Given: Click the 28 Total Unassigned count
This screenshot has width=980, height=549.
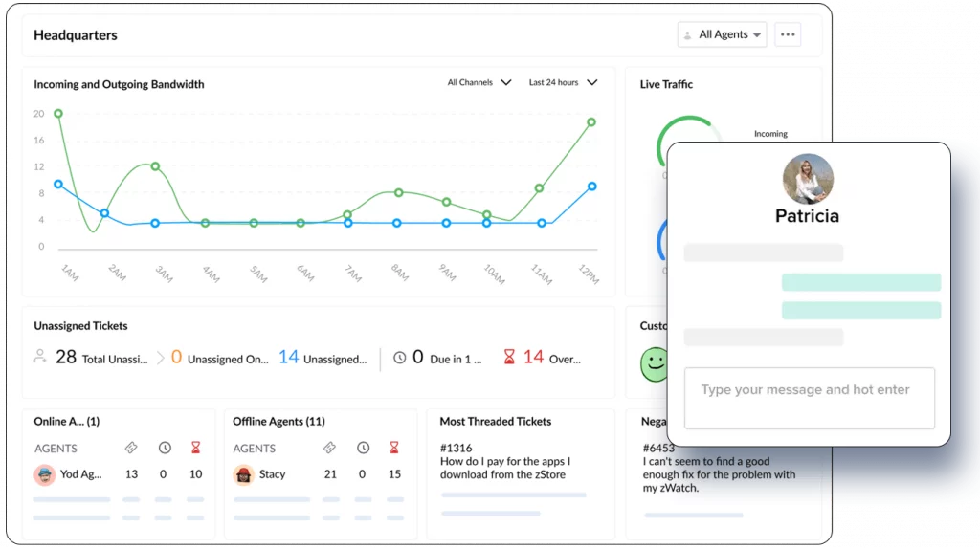Looking at the screenshot, I should [x=65, y=358].
